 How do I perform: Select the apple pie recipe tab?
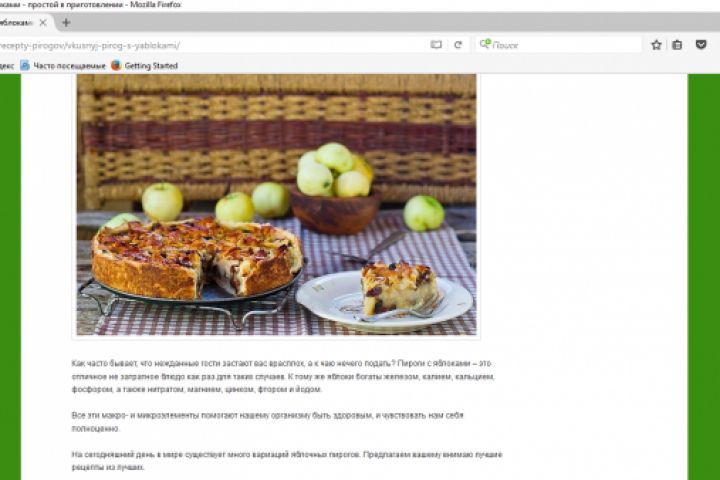[18, 23]
